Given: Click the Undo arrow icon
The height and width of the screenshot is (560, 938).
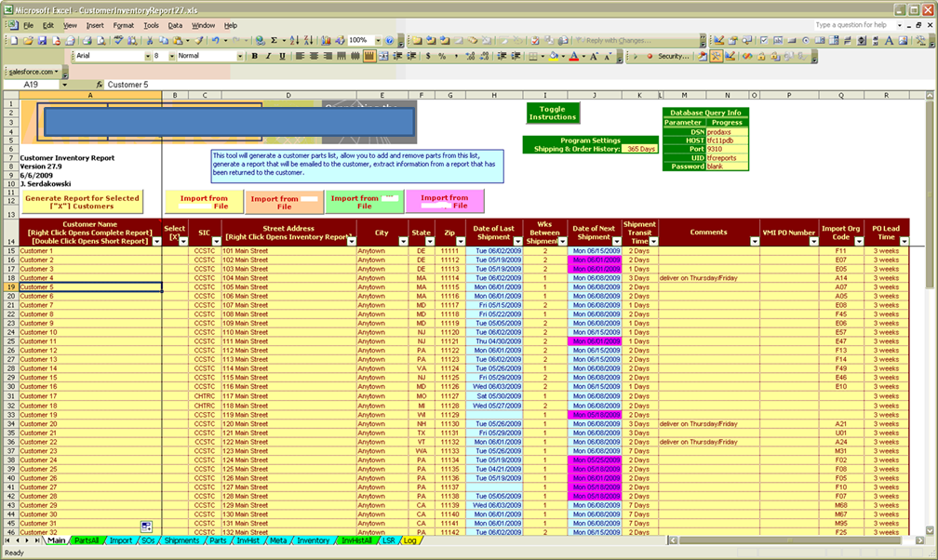Looking at the screenshot, I should (x=215, y=41).
